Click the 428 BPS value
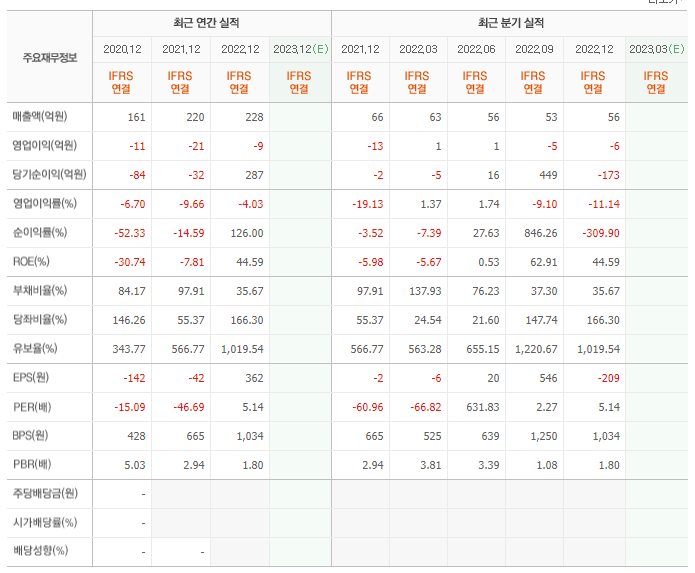Image resolution: width=695 pixels, height=573 pixels. coord(136,437)
